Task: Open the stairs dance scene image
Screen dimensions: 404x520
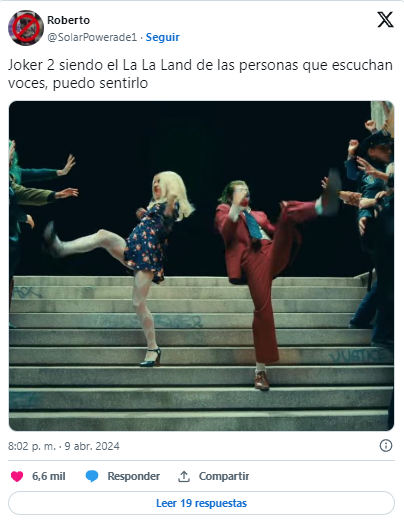Action: [x=201, y=266]
